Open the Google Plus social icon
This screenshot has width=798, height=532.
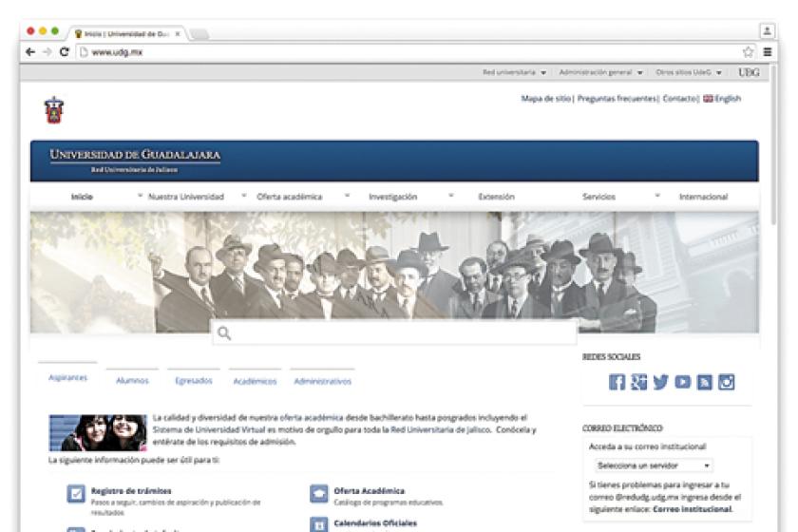click(638, 382)
